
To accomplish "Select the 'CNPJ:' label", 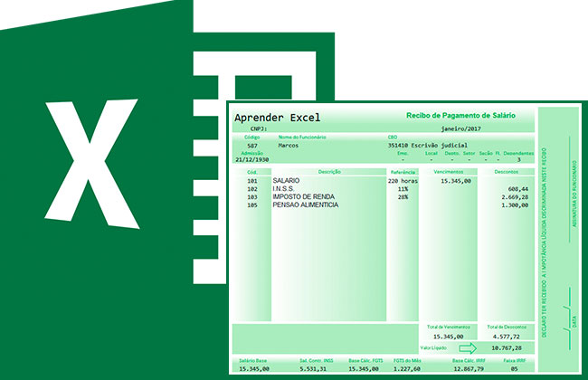I will 259,128.
